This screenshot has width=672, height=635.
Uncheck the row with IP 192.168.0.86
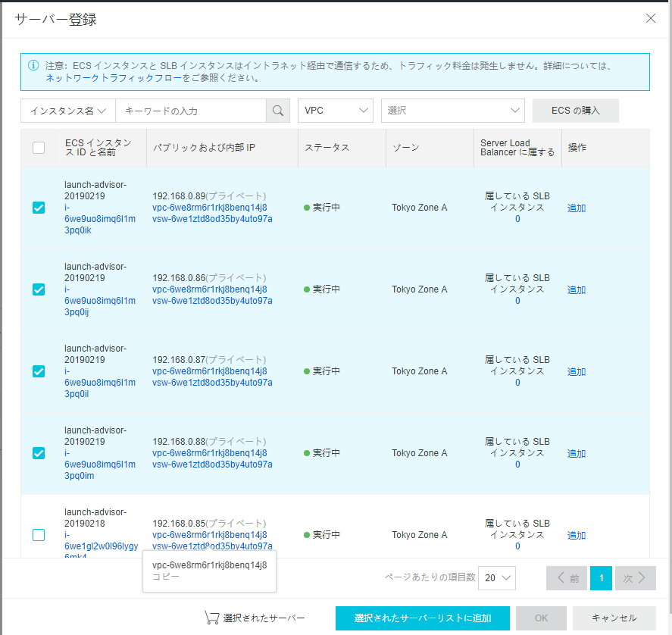point(39,289)
